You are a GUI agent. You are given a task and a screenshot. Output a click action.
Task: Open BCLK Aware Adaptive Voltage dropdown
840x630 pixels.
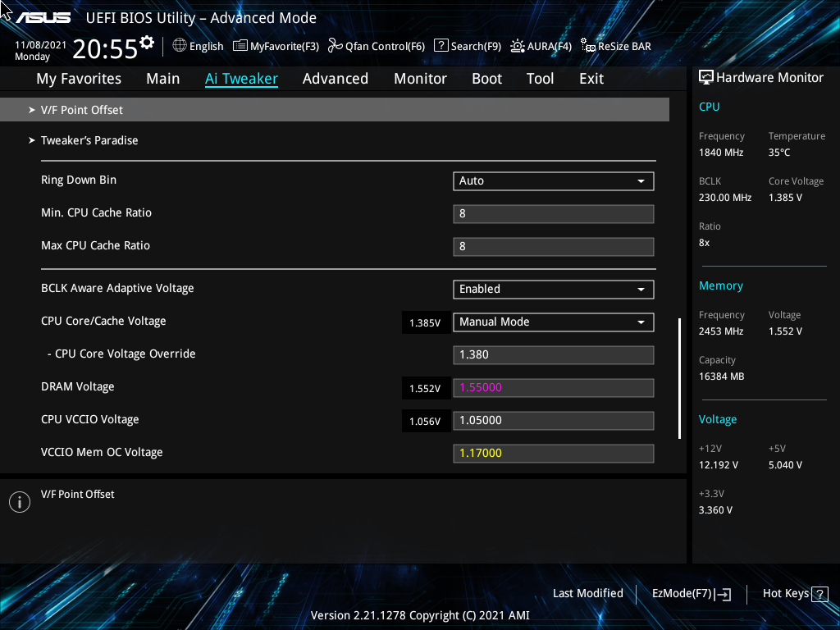554,290
